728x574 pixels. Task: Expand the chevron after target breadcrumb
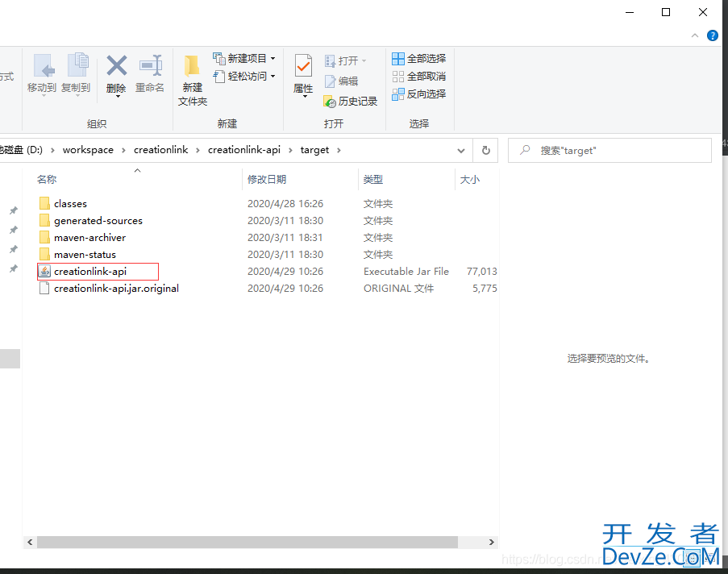(339, 151)
